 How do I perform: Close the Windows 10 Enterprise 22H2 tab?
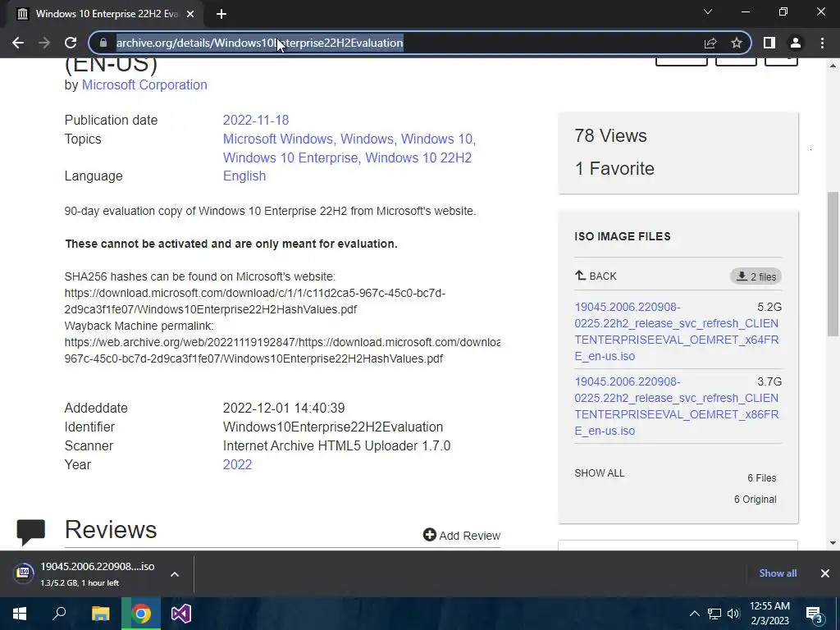190,14
